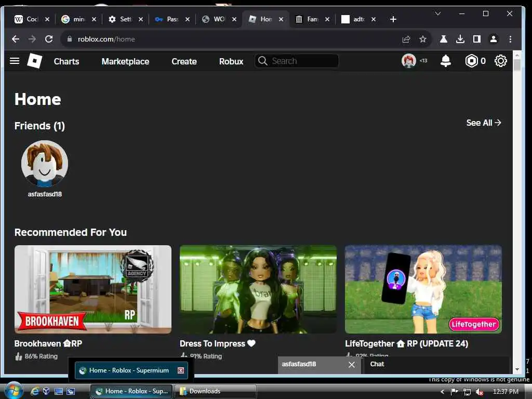The height and width of the screenshot is (399, 532).
Task: Open the Brookhaven RP game thumbnail
Action: click(x=93, y=289)
